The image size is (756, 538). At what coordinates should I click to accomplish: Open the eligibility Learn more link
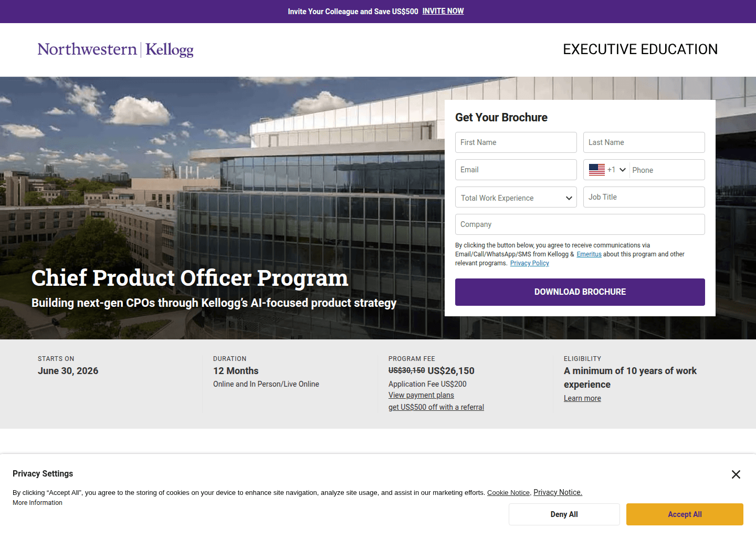tap(582, 398)
